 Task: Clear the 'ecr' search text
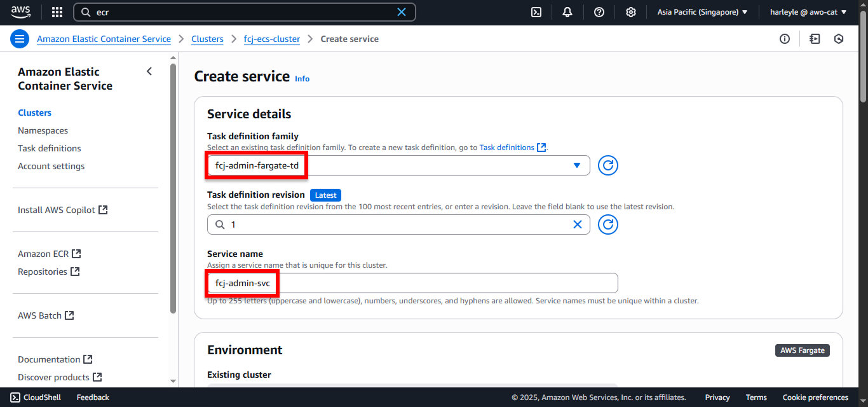point(402,12)
